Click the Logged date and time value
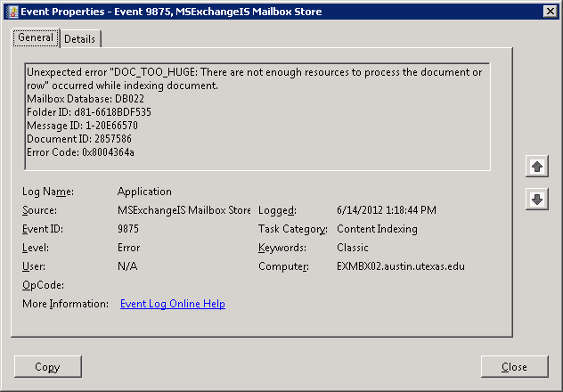This screenshot has width=563, height=392. tap(387, 210)
